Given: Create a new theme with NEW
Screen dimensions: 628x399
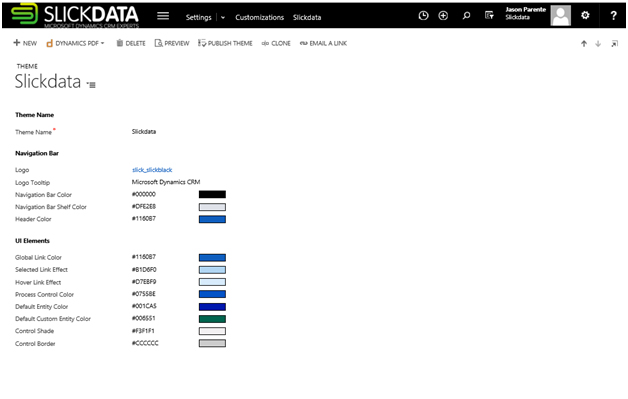Looking at the screenshot, I should 25,43.
